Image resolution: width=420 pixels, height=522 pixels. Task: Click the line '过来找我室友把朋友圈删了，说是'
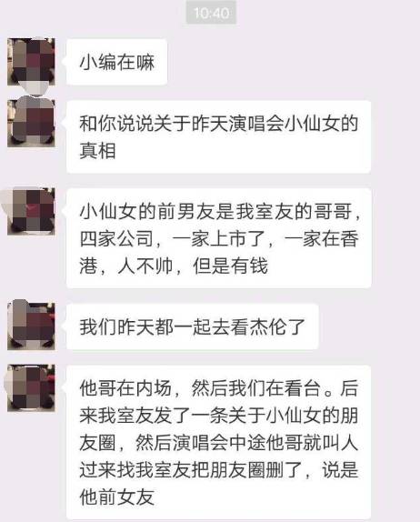click(219, 470)
